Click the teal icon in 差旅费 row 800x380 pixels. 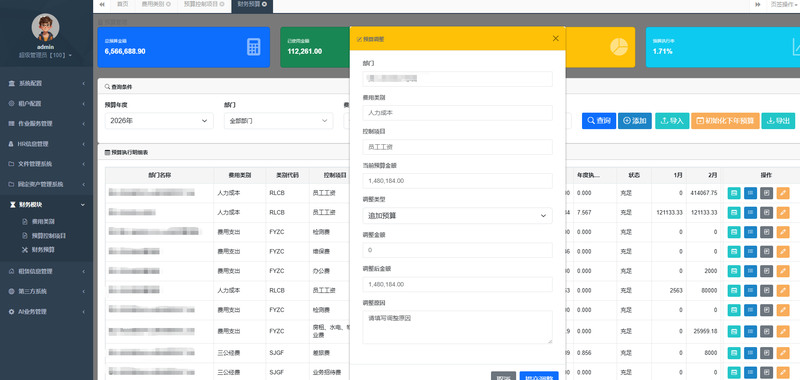pos(734,353)
